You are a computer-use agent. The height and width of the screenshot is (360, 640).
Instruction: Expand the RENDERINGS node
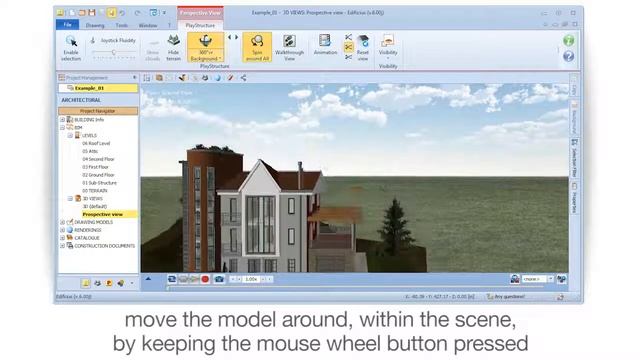(x=62, y=230)
